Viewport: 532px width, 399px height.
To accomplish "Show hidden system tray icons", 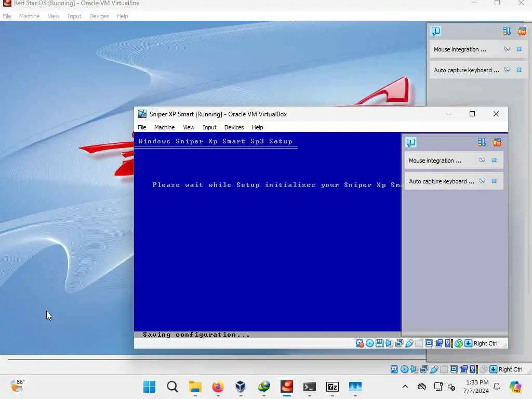I will pyautogui.click(x=405, y=387).
